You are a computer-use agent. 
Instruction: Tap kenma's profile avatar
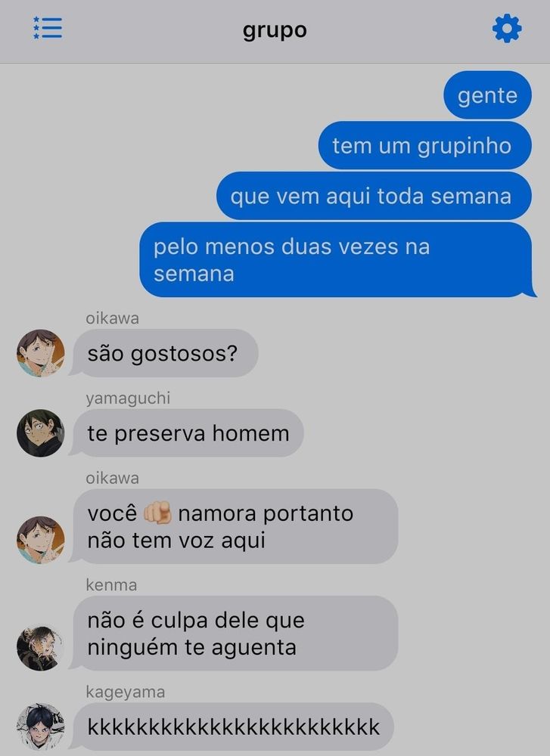(x=41, y=646)
